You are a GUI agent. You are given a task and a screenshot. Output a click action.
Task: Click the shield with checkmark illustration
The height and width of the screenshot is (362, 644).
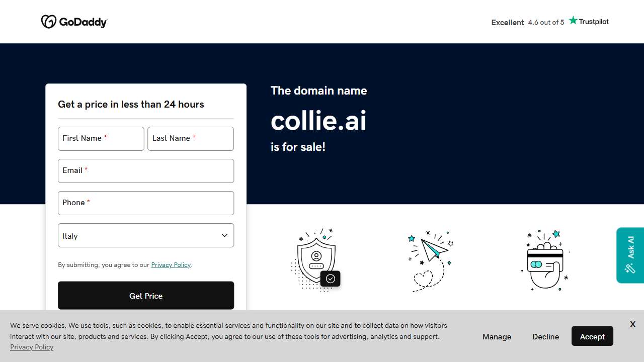pos(316,259)
